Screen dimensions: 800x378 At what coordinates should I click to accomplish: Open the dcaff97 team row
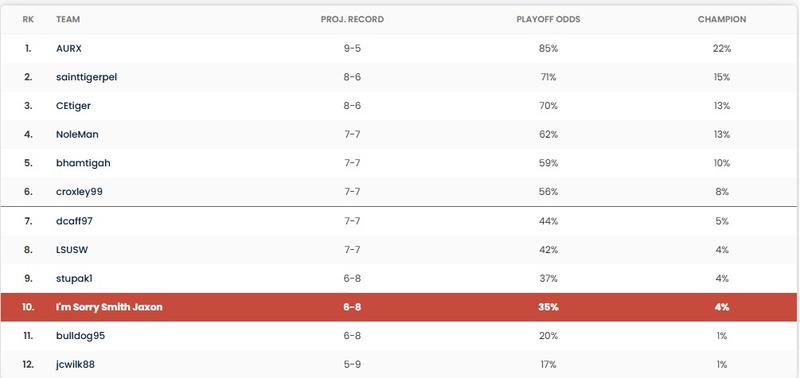click(398, 221)
